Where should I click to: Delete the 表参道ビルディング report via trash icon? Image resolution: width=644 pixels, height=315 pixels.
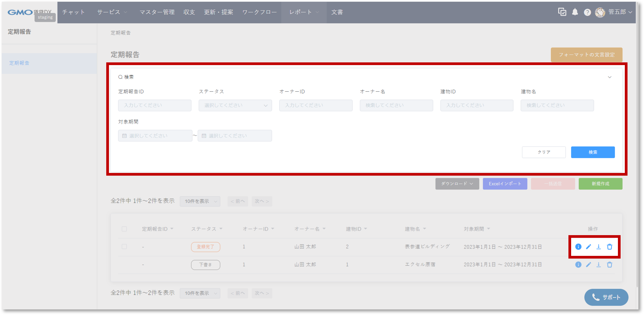610,247
